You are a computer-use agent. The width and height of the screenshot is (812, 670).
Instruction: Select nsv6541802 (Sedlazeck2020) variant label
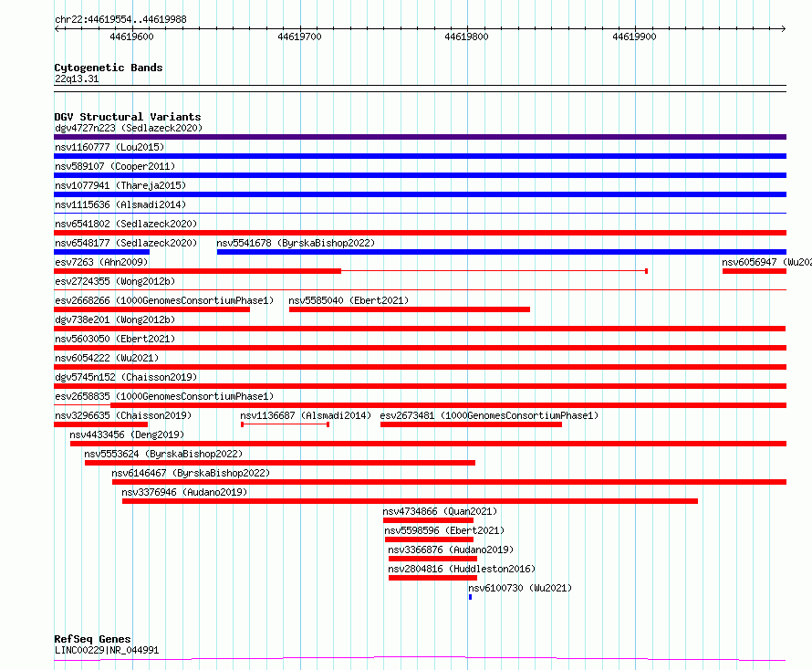[x=126, y=224]
